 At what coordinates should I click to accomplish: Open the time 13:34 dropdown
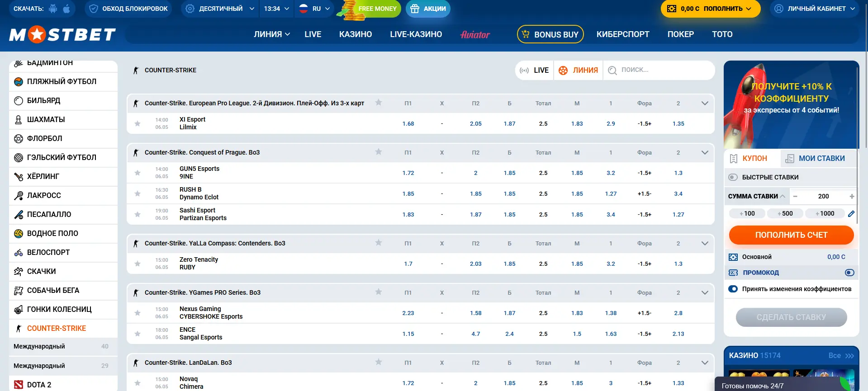tap(276, 9)
